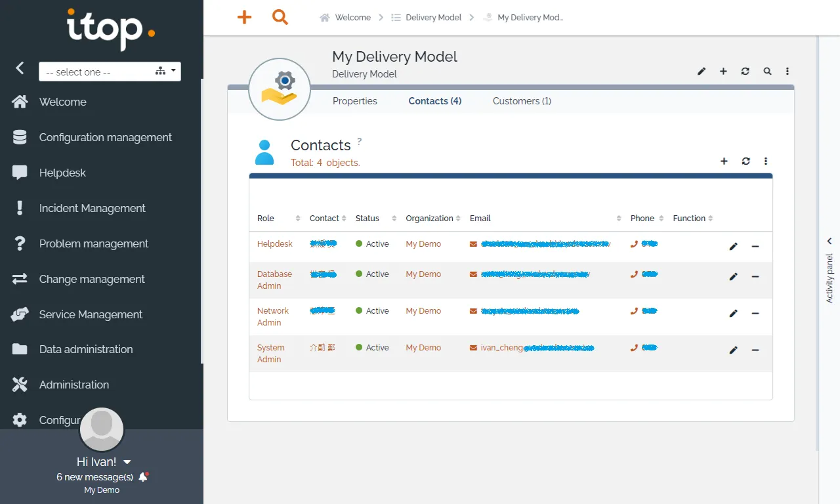
Task: Open global search magnifier icon
Action: pyautogui.click(x=280, y=18)
